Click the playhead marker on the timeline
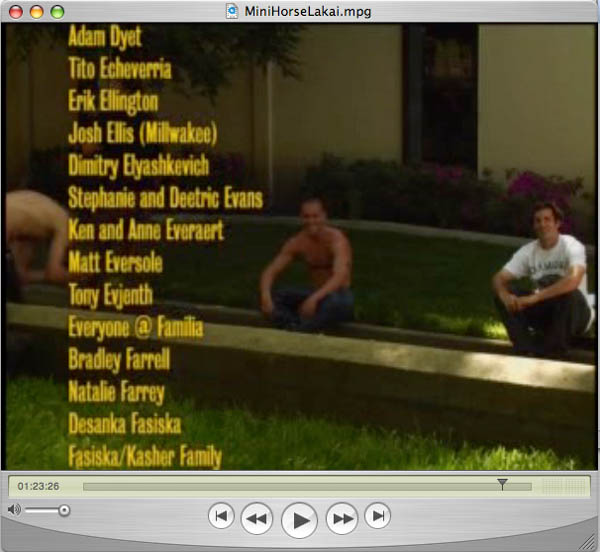This screenshot has width=600, height=552. (x=502, y=484)
